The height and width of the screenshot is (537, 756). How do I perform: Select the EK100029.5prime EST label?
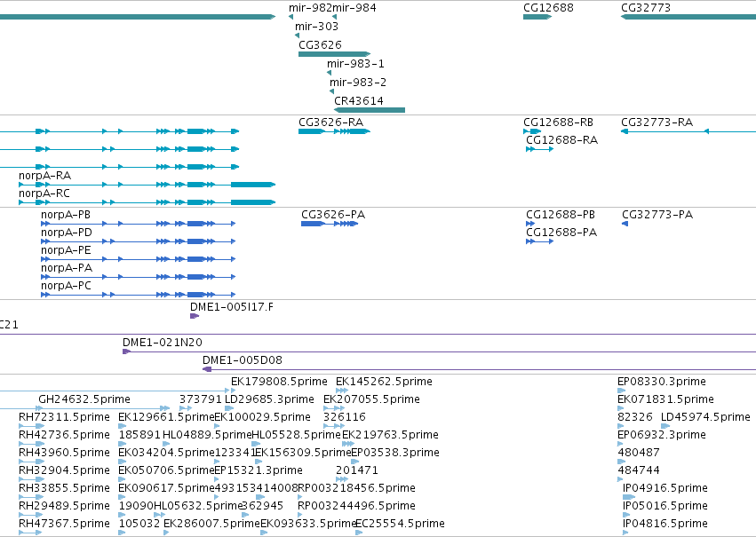(262, 417)
